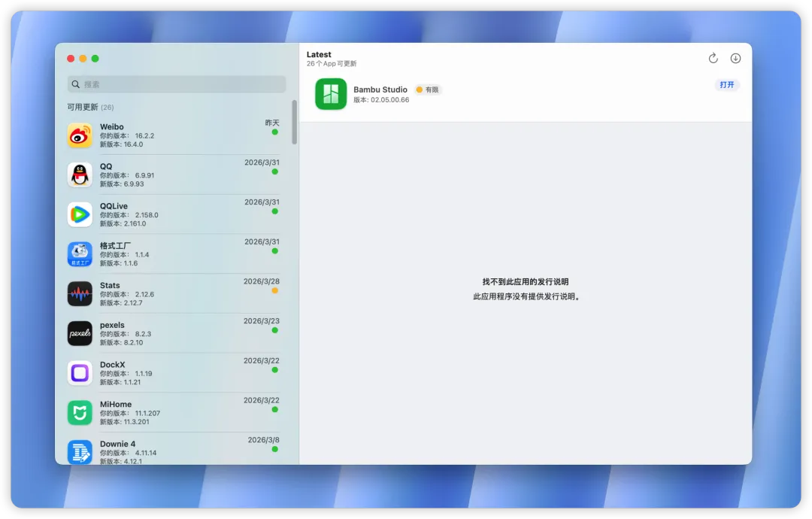Click the Bambu Studio app icon
The height and width of the screenshot is (519, 812).
click(331, 94)
